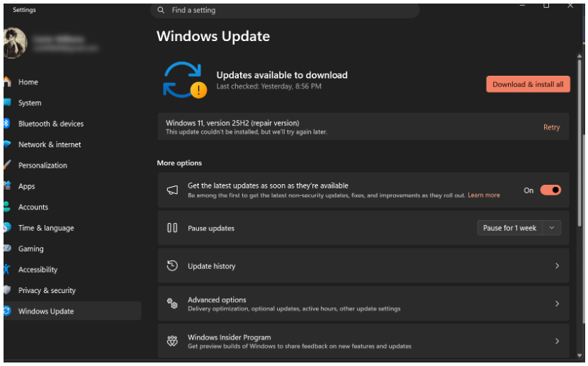Click 'Updates available to download' heading
Screen dimensions: 588x366
click(x=282, y=75)
